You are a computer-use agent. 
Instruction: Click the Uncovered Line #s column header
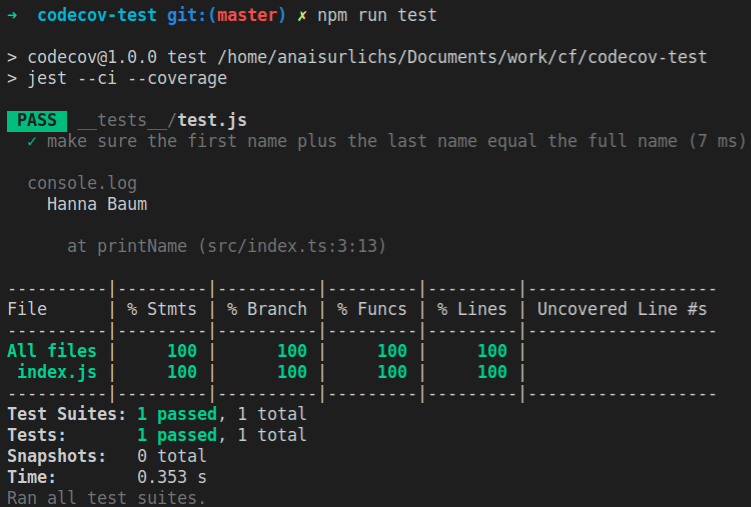[622, 309]
